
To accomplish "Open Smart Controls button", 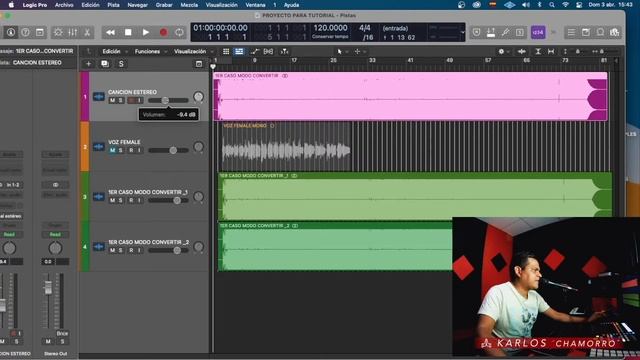I will 58,32.
